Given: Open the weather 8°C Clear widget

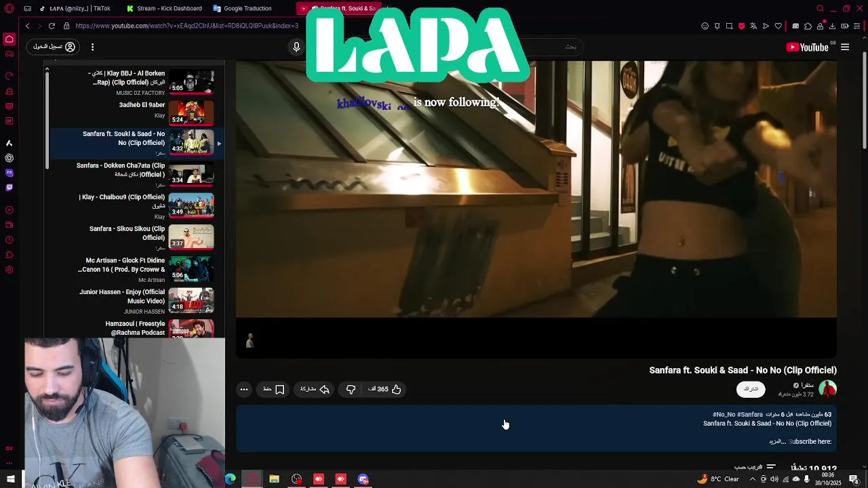Looking at the screenshot, I should pyautogui.click(x=719, y=479).
